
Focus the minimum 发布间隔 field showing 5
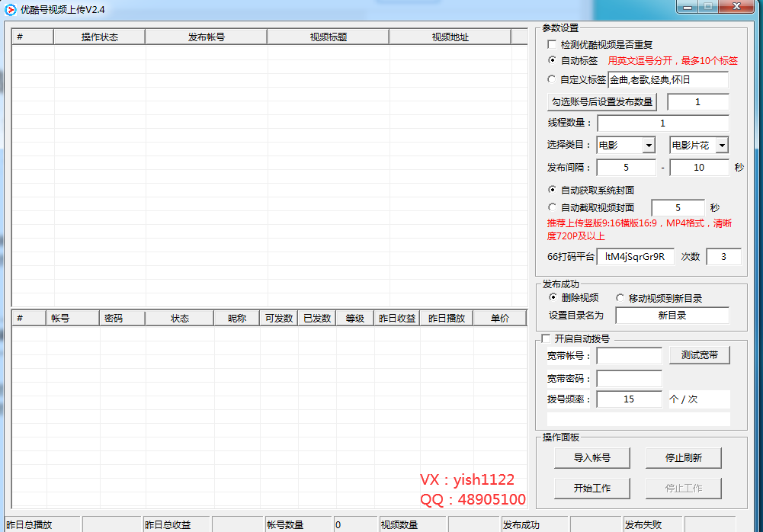[627, 168]
